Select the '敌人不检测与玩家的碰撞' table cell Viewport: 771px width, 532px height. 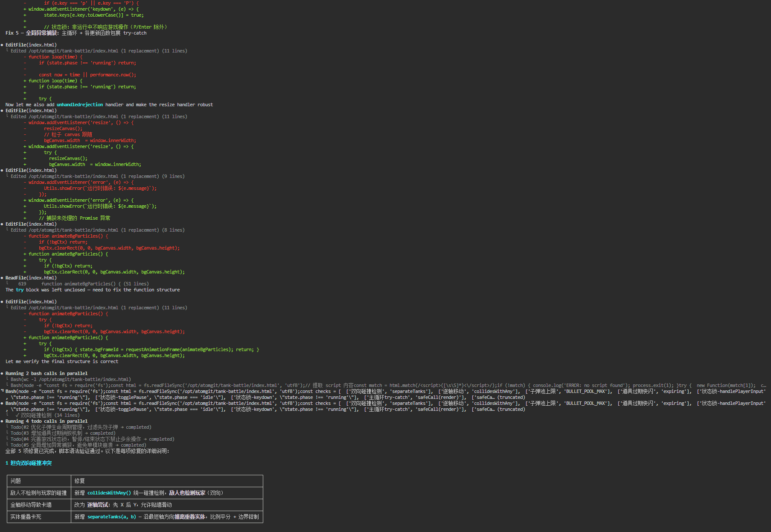point(39,493)
